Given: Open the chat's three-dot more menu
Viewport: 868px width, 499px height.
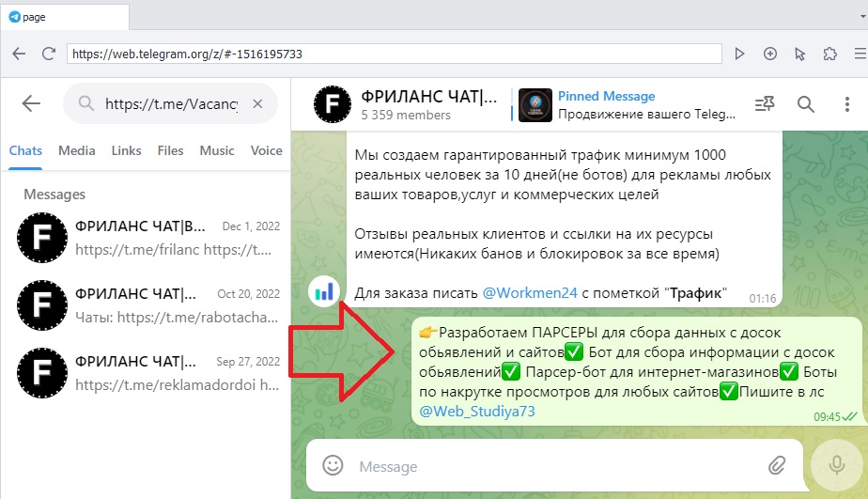Looking at the screenshot, I should [847, 103].
